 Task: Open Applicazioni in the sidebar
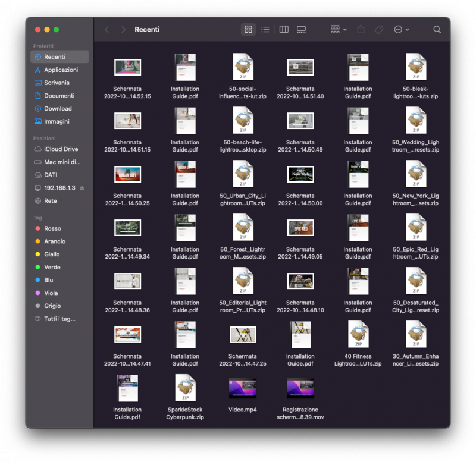tap(60, 70)
